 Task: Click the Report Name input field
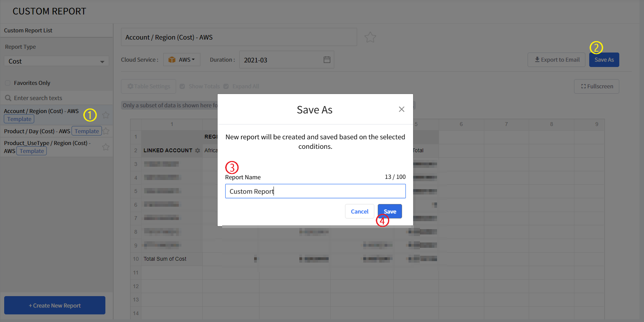[315, 191]
